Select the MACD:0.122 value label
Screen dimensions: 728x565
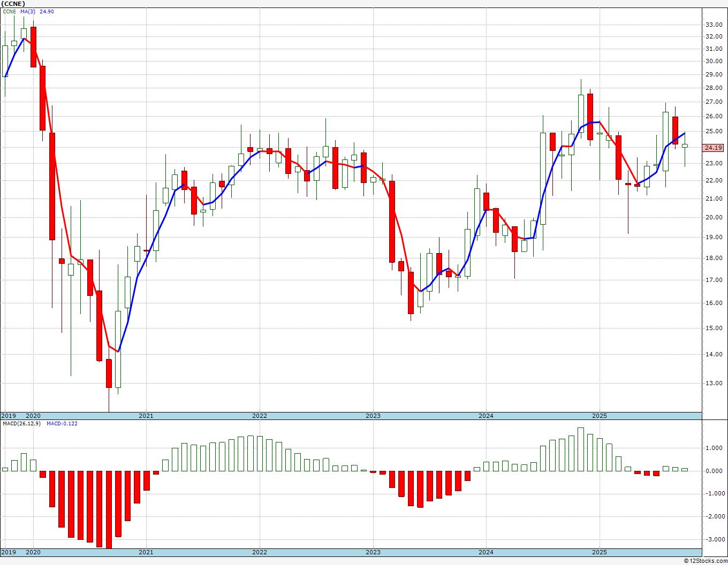coord(62,424)
